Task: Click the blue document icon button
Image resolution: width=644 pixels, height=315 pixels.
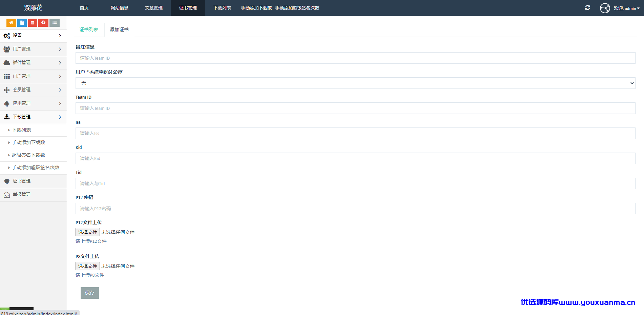Action: click(x=22, y=23)
